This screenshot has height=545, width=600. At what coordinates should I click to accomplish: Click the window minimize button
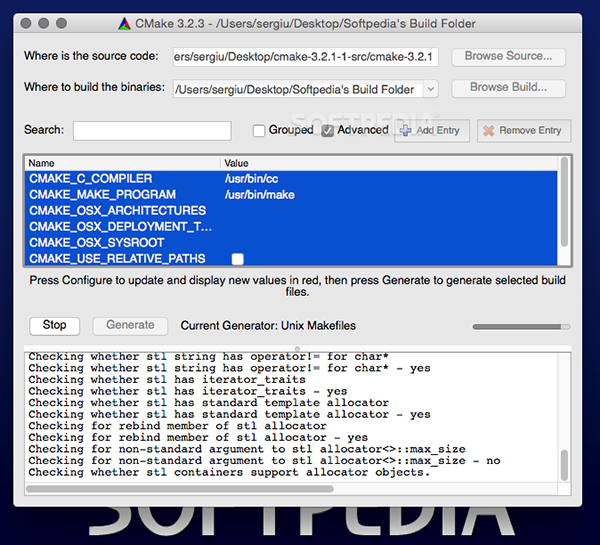click(x=44, y=23)
